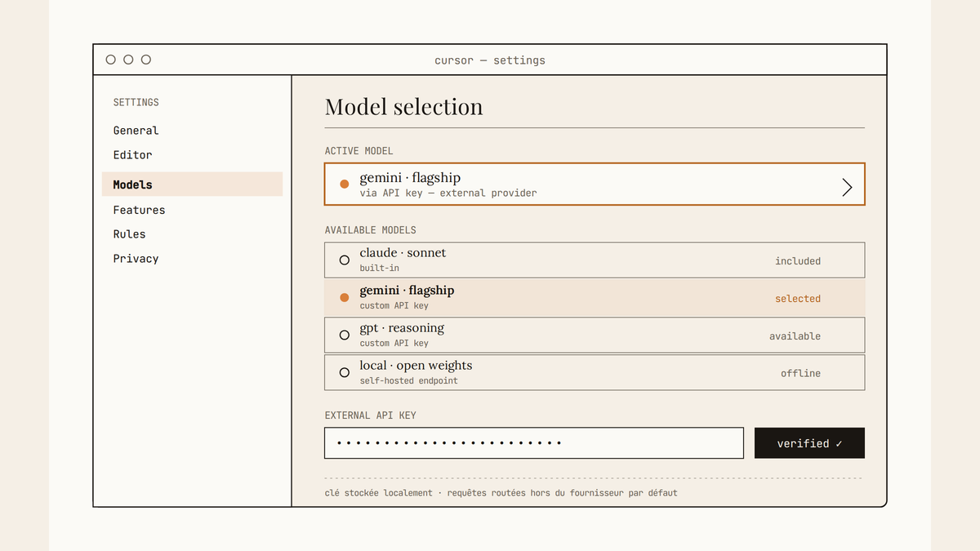
Task: Click the 'self-hosted endpoint' subtitle
Action: [408, 380]
